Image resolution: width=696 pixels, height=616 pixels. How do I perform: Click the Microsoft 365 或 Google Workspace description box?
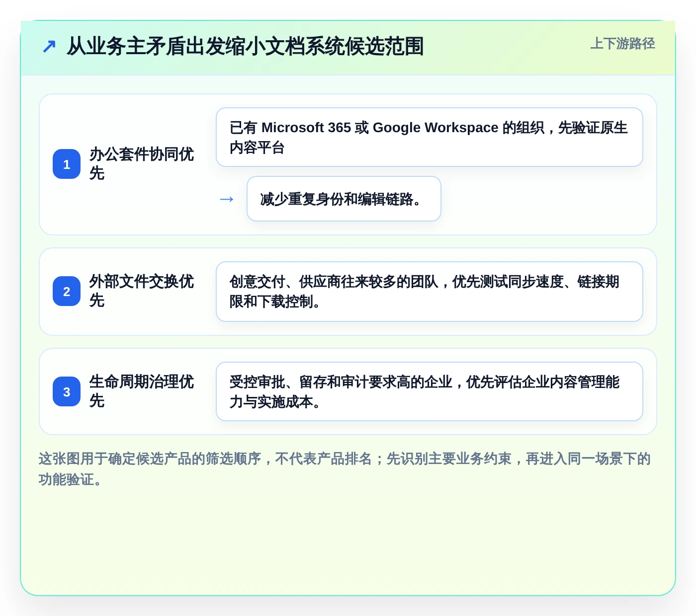pos(430,137)
